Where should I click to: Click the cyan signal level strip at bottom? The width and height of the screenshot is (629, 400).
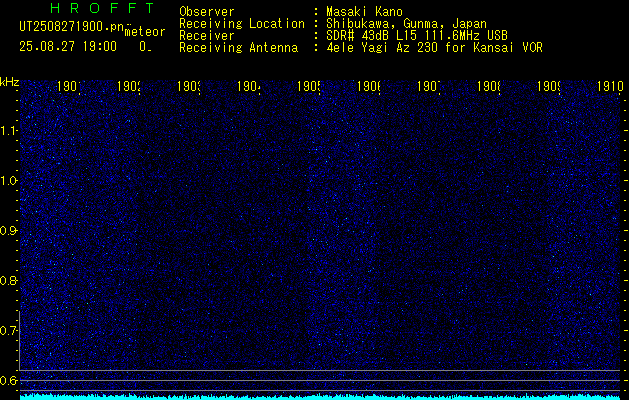tap(320, 397)
